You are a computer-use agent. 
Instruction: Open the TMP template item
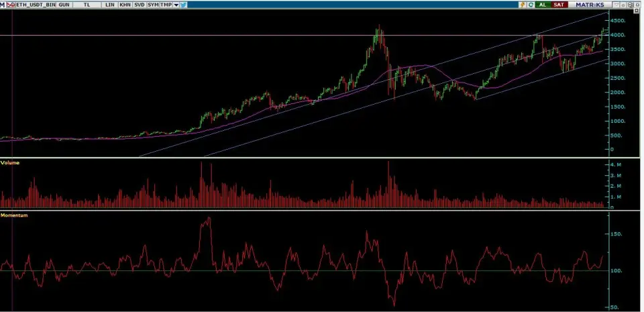[166, 4]
